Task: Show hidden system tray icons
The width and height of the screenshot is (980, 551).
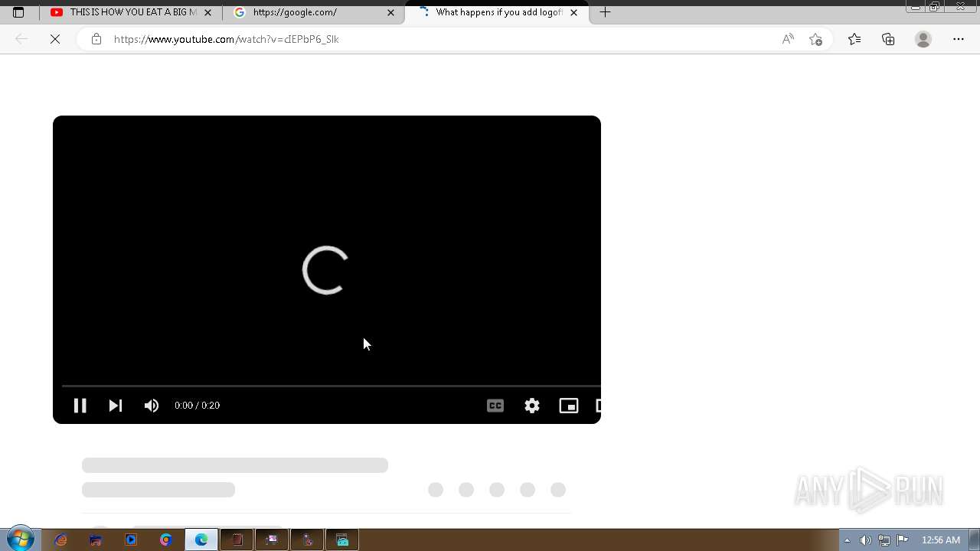Action: 848,540
